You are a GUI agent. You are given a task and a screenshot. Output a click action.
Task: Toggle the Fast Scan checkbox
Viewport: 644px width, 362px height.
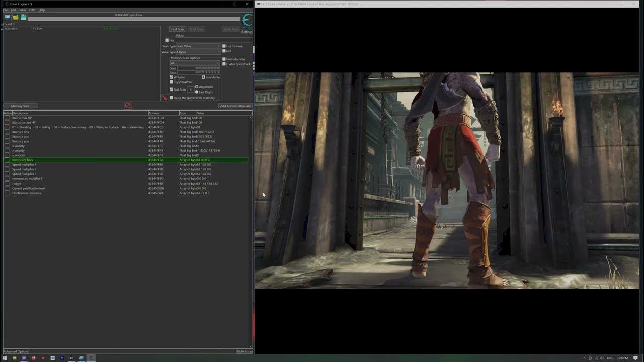point(171,89)
